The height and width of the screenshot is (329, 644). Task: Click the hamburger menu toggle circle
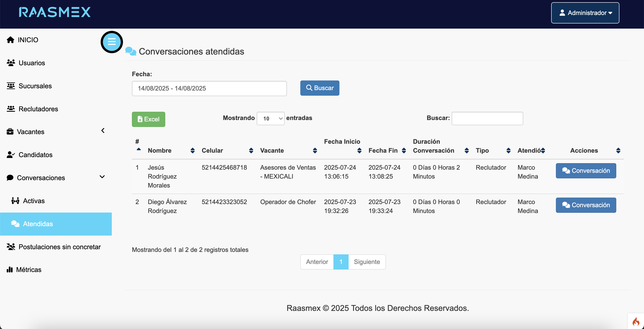point(112,42)
